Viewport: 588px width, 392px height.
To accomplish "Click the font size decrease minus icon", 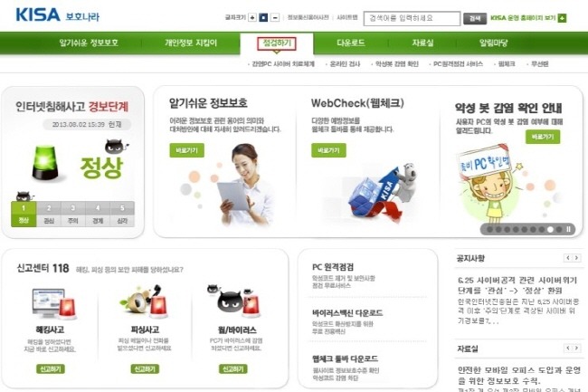I will (x=275, y=17).
